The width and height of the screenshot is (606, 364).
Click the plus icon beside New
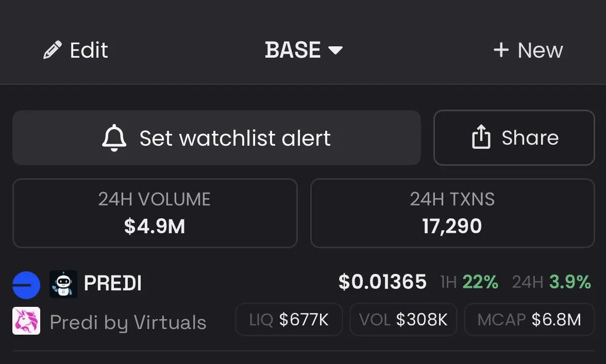point(501,50)
